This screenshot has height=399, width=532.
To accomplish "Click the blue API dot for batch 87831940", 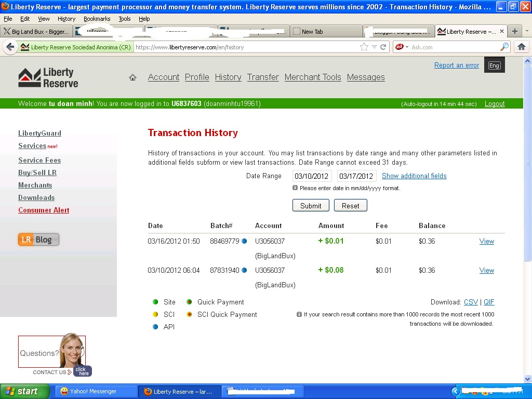I will tap(244, 270).
